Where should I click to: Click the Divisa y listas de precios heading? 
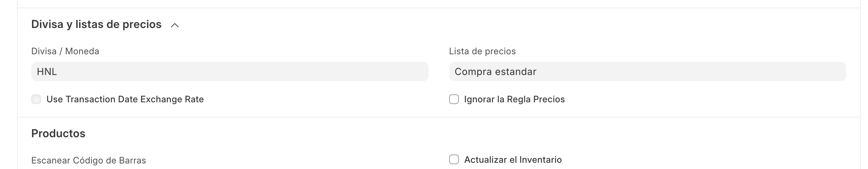(x=96, y=25)
